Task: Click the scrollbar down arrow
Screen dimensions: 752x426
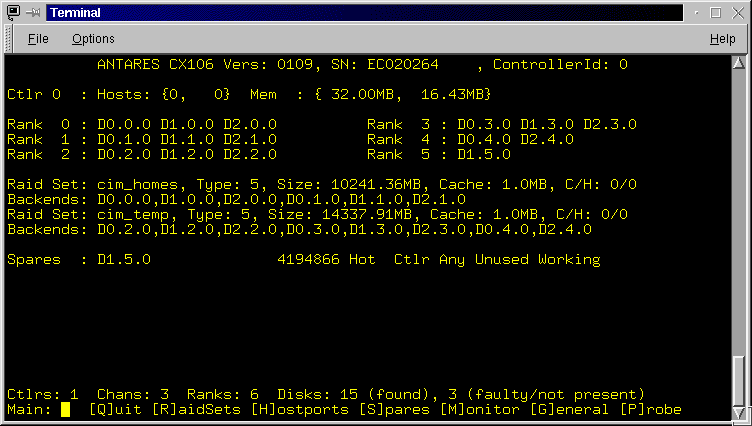Action: 739,413
